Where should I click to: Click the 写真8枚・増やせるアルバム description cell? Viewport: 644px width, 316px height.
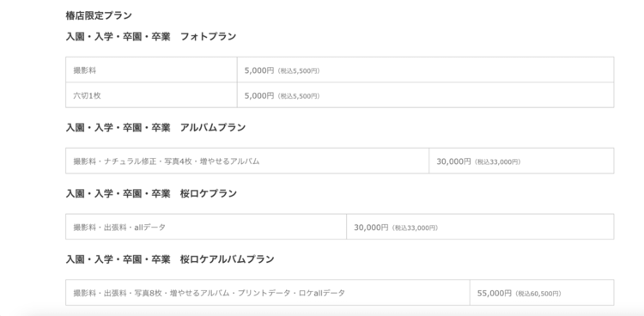[268, 293]
